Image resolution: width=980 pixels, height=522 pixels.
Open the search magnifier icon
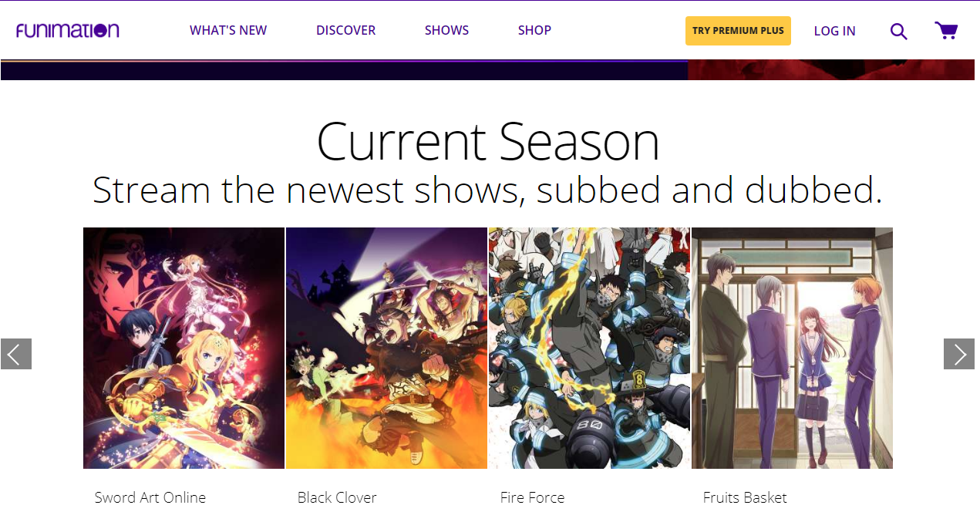tap(898, 31)
